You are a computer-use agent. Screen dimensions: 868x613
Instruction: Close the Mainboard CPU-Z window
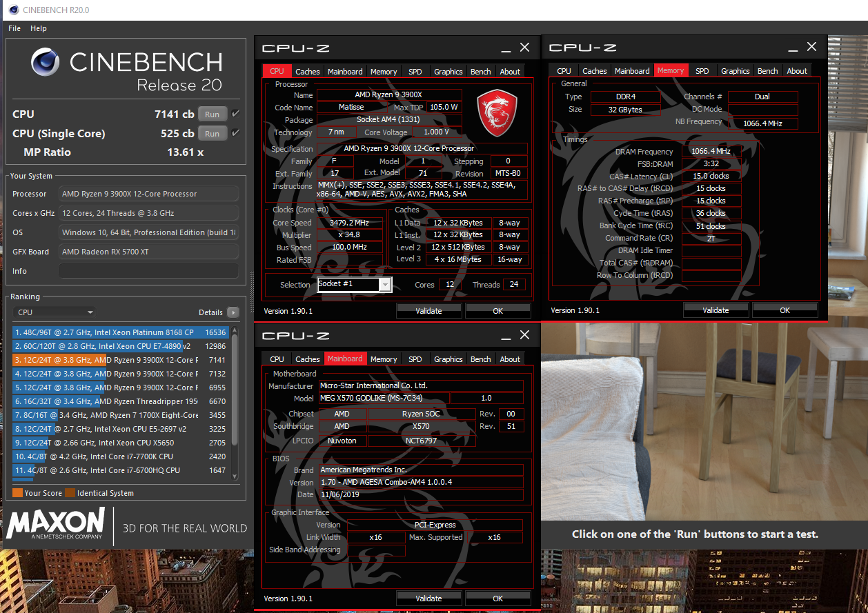point(524,335)
